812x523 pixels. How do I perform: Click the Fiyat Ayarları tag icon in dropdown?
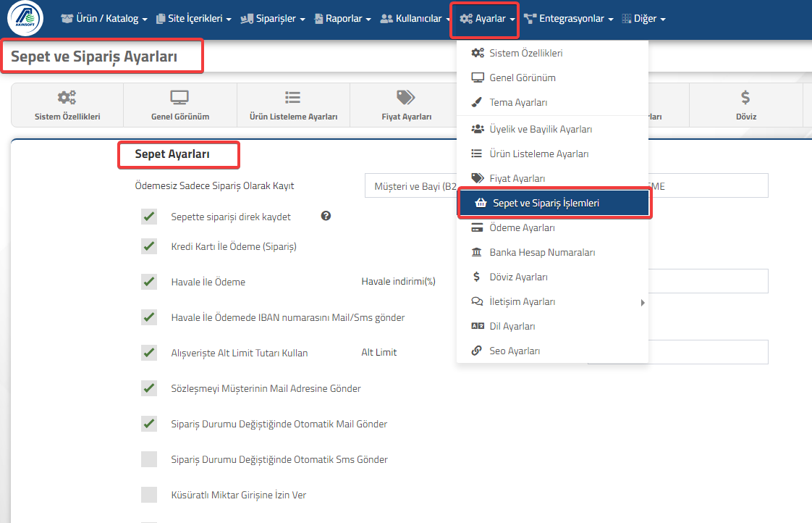click(x=478, y=178)
